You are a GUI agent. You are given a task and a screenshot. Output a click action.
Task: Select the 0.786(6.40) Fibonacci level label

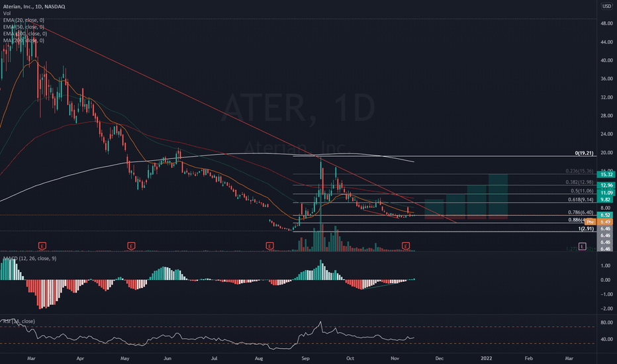[581, 212]
